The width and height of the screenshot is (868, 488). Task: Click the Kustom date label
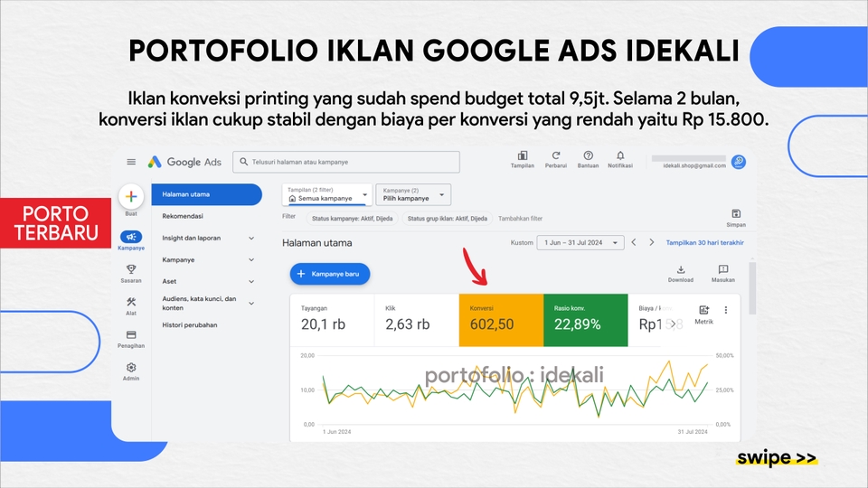pyautogui.click(x=522, y=242)
